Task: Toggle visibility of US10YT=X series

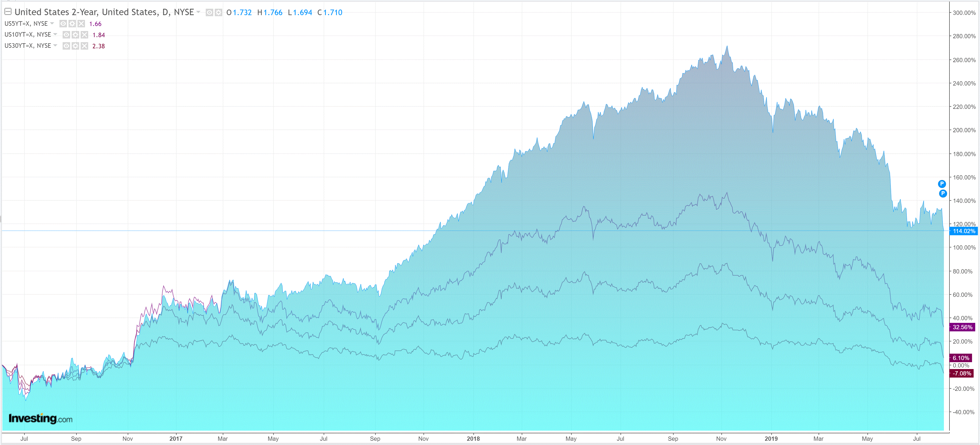Action: coord(66,35)
